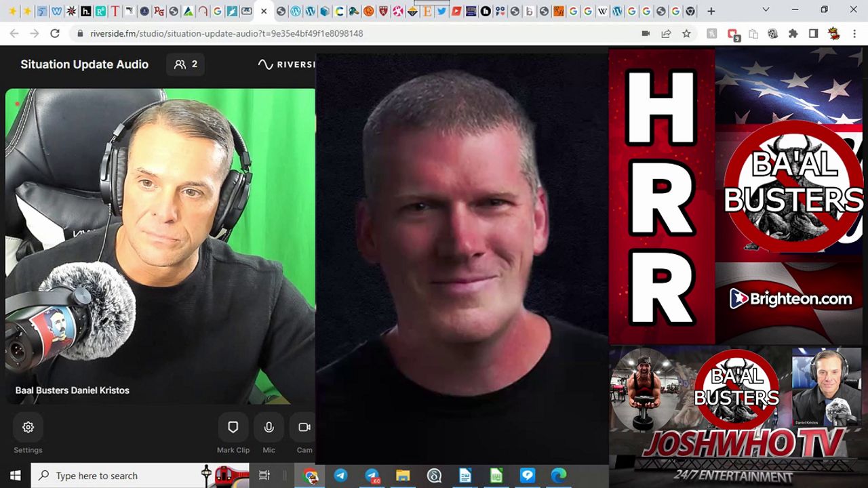Open a new browser tab

coord(711,11)
